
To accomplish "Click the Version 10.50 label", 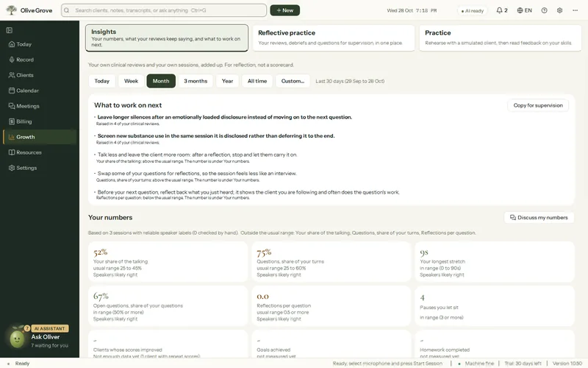I will (x=567, y=363).
